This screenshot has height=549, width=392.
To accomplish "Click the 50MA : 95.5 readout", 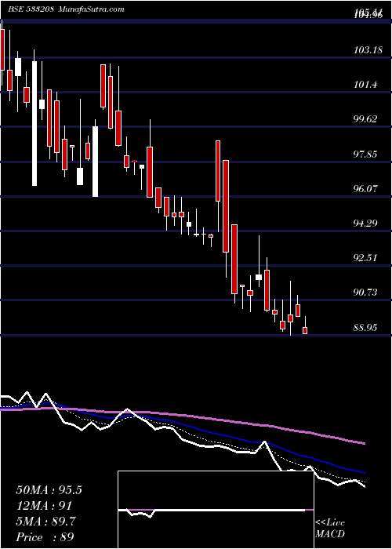I will [x=49, y=490].
